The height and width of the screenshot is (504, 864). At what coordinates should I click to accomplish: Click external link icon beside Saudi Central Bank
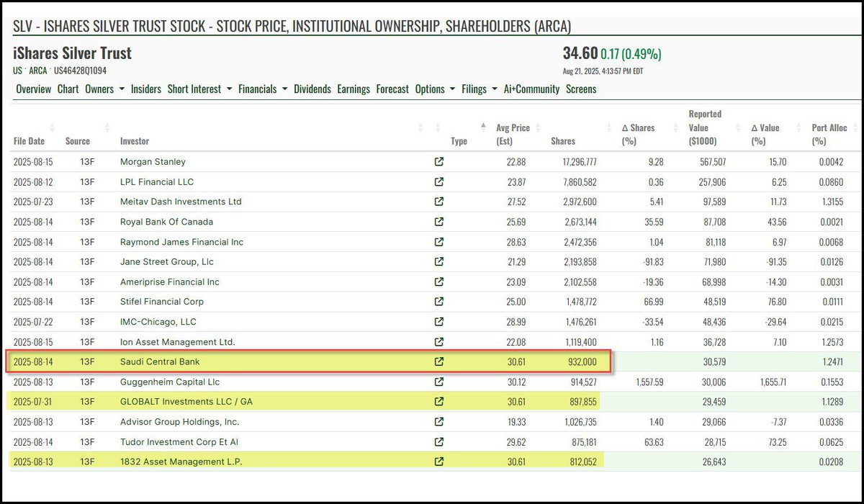click(x=438, y=362)
